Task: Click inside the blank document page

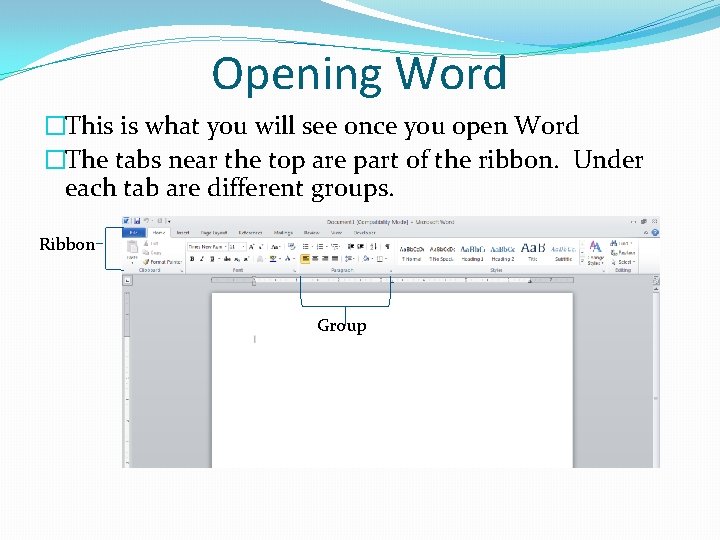Action: (392, 381)
